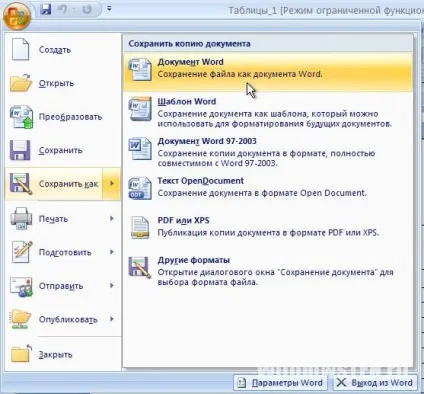
Task: Click the Redo icon in quick access toolbar
Action: (x=87, y=9)
